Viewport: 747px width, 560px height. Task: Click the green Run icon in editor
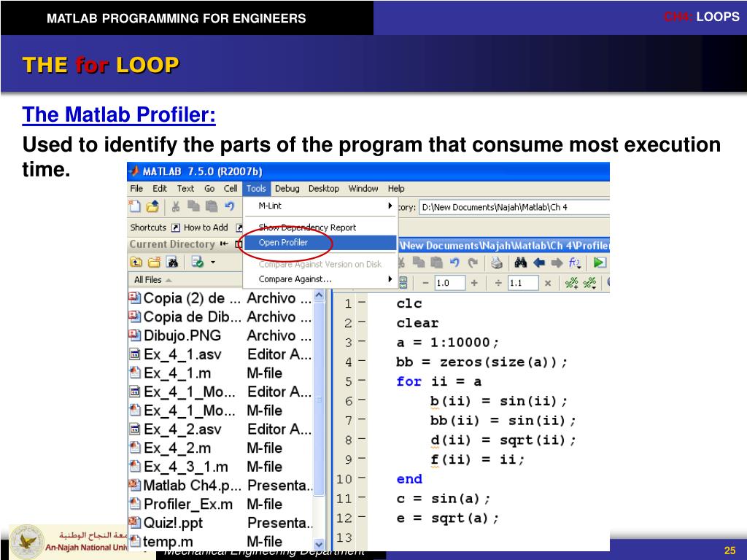pyautogui.click(x=600, y=262)
